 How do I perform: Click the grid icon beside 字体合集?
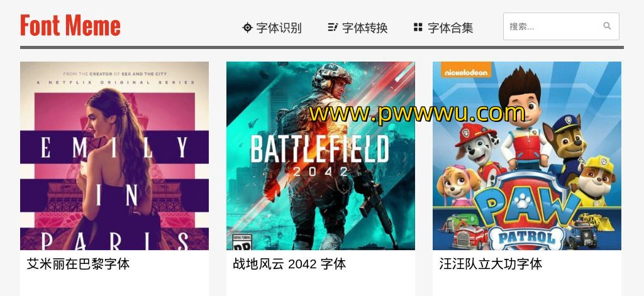(418, 28)
